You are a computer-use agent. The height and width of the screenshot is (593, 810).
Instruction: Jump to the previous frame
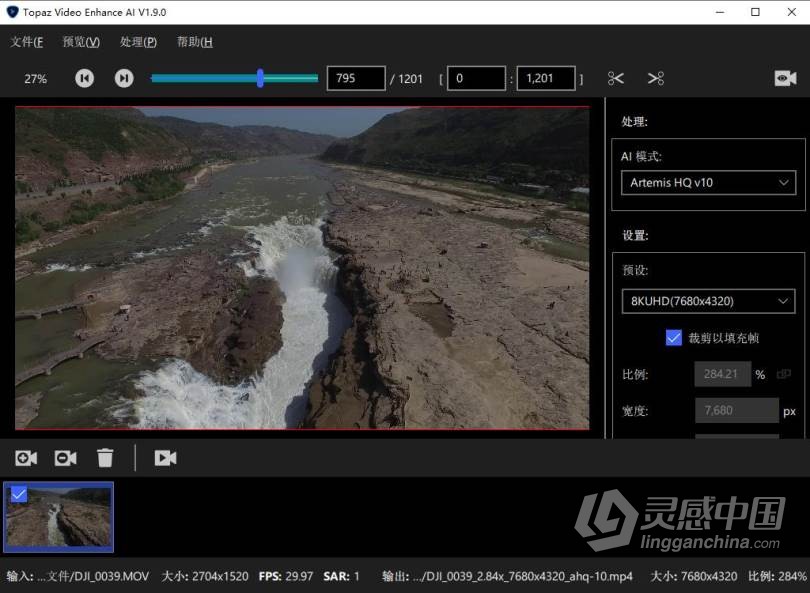[84, 79]
